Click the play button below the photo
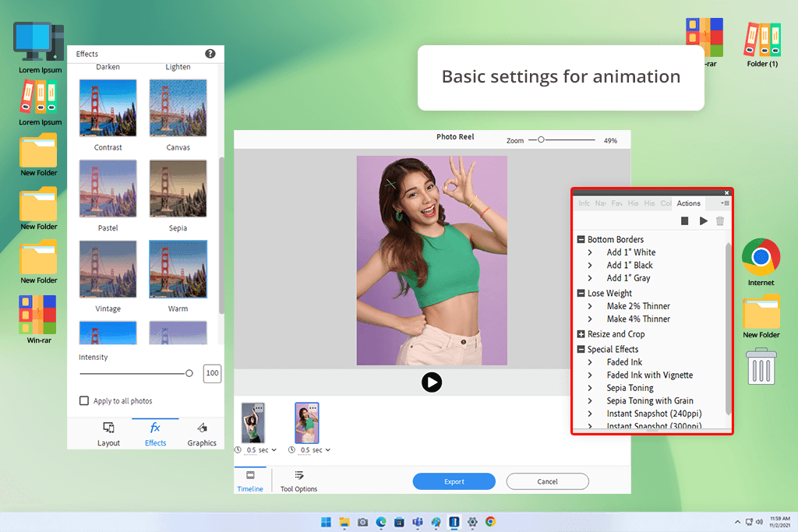Image resolution: width=798 pixels, height=532 pixels. click(432, 382)
